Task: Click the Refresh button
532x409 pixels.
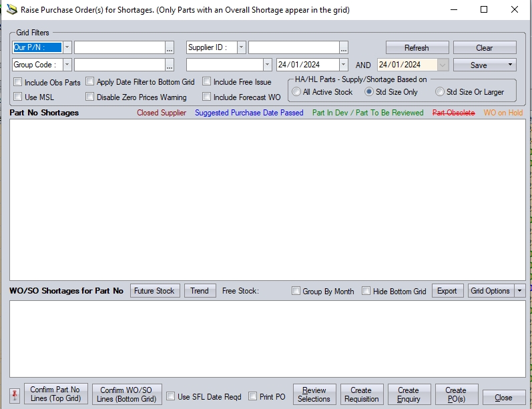Action: click(x=417, y=48)
